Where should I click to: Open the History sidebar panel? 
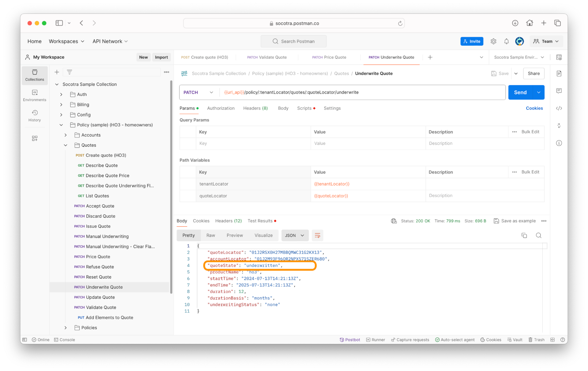pos(34,116)
